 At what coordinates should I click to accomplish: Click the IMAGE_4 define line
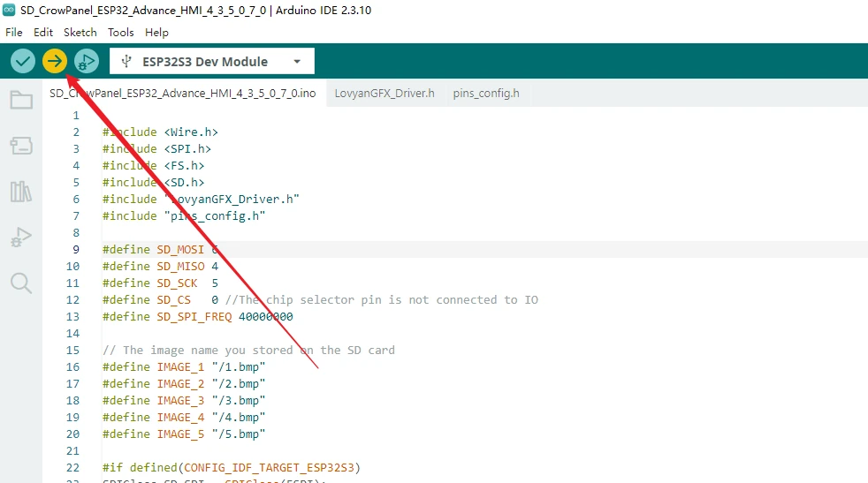tap(184, 417)
